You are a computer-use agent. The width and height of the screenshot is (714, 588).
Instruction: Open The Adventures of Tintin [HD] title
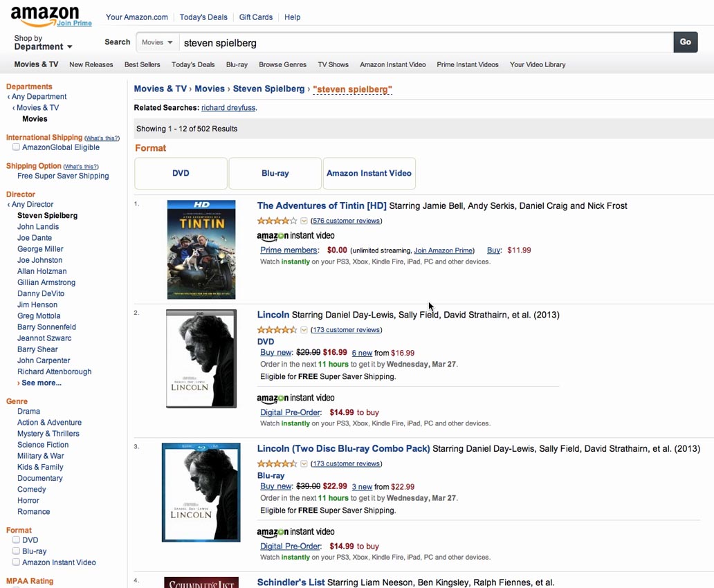(322, 206)
